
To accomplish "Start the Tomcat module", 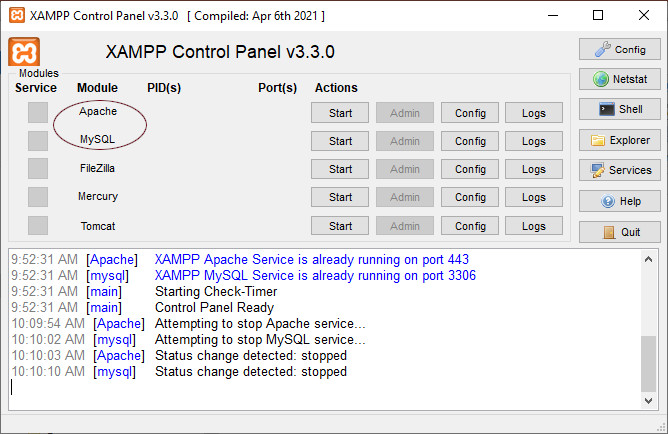I will [x=340, y=226].
